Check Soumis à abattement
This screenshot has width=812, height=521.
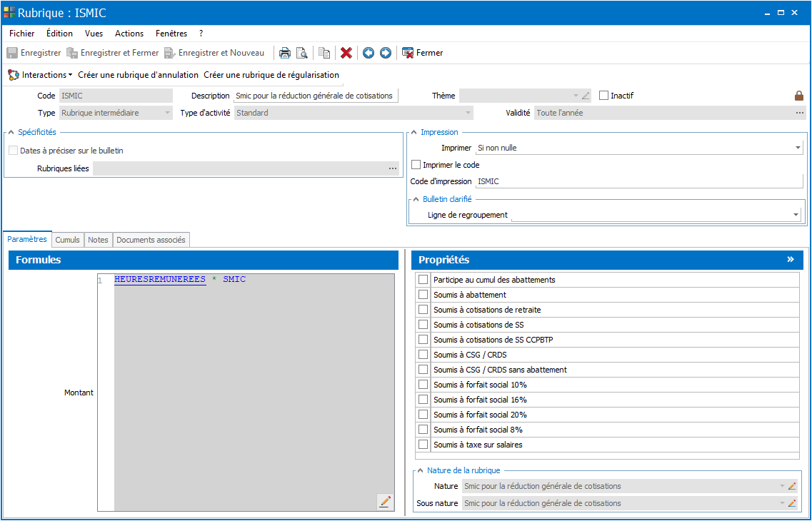tap(423, 295)
